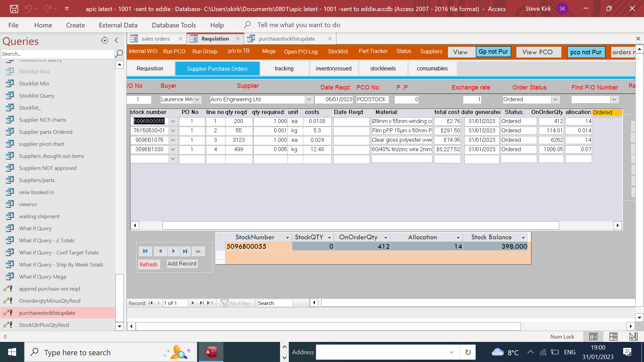Open the notifications center icon
Screen dimensions: 644x362
pyautogui.click(x=627, y=352)
